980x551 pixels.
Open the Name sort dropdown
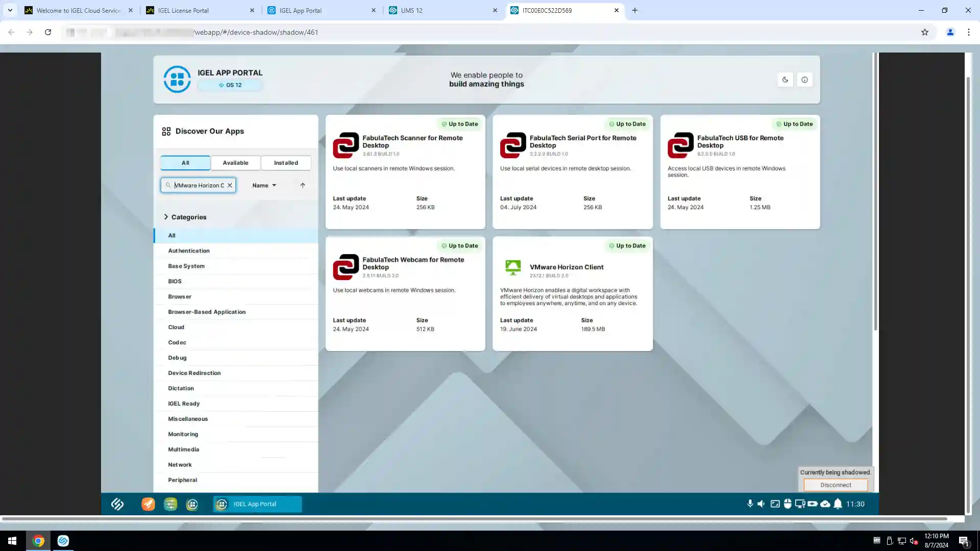264,185
